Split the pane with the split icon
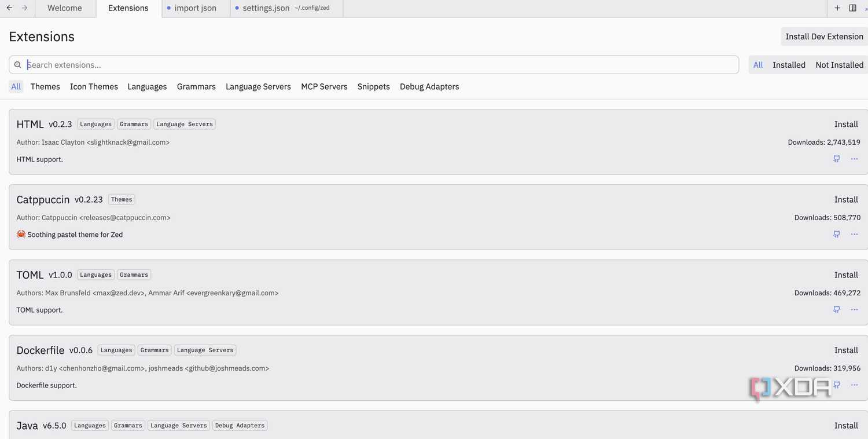868x439 pixels. pos(852,8)
